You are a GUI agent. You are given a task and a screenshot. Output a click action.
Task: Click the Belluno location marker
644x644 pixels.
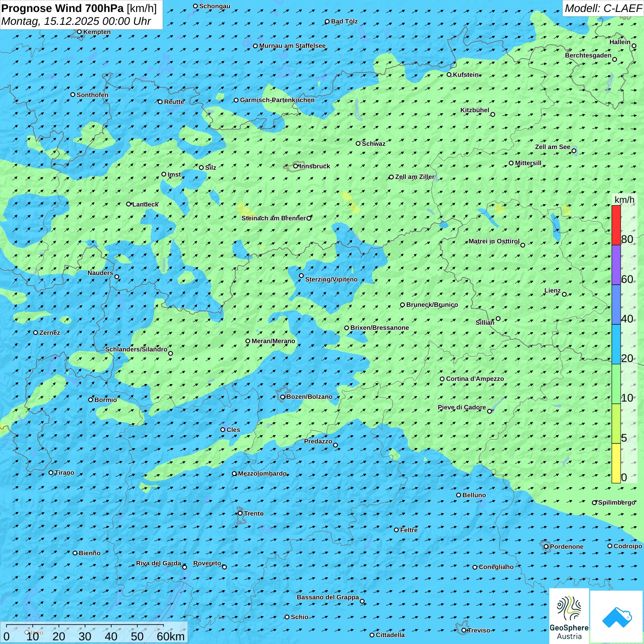click(x=459, y=495)
